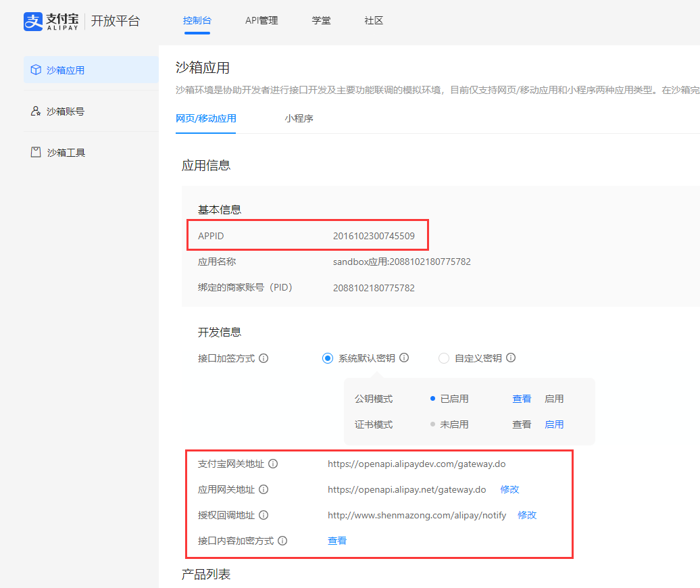Click info icon next to 接口加签方式
Viewport: 700px width, 588px height.
click(x=264, y=358)
